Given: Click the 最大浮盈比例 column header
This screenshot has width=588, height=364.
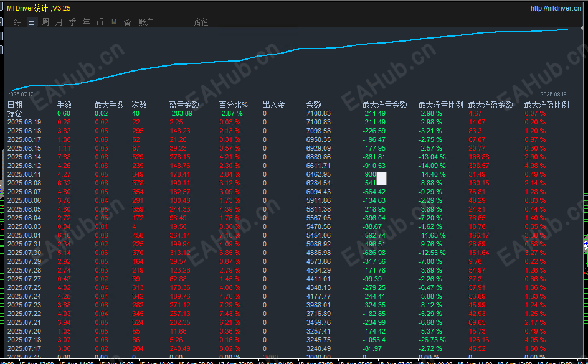Looking at the screenshot, I should pos(546,105).
